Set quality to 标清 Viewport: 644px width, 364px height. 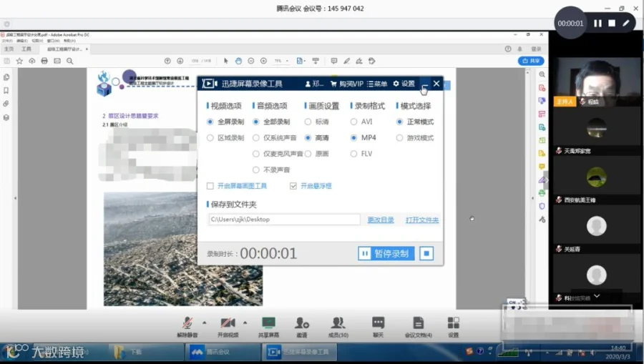pyautogui.click(x=317, y=122)
